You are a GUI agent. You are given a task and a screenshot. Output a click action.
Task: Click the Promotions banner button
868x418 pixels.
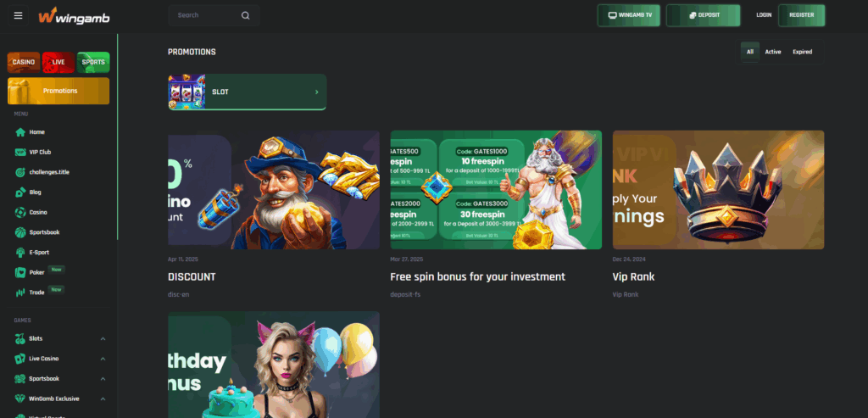pos(58,91)
